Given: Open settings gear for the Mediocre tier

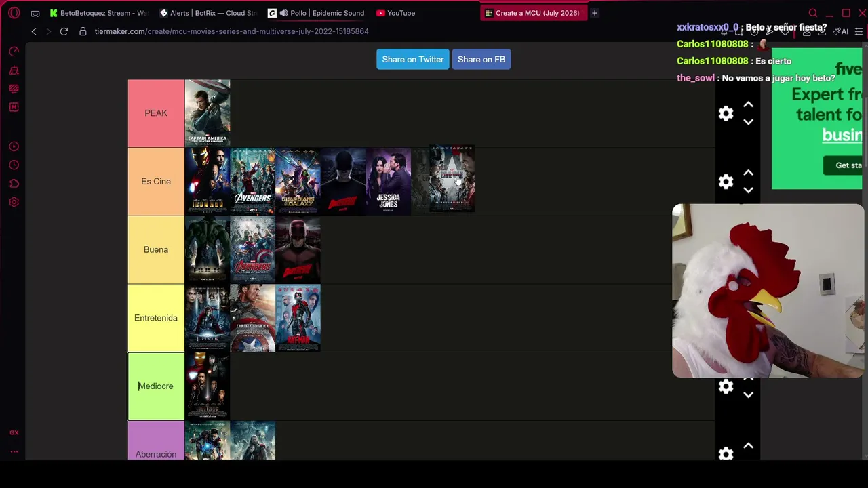Looking at the screenshot, I should (x=726, y=386).
